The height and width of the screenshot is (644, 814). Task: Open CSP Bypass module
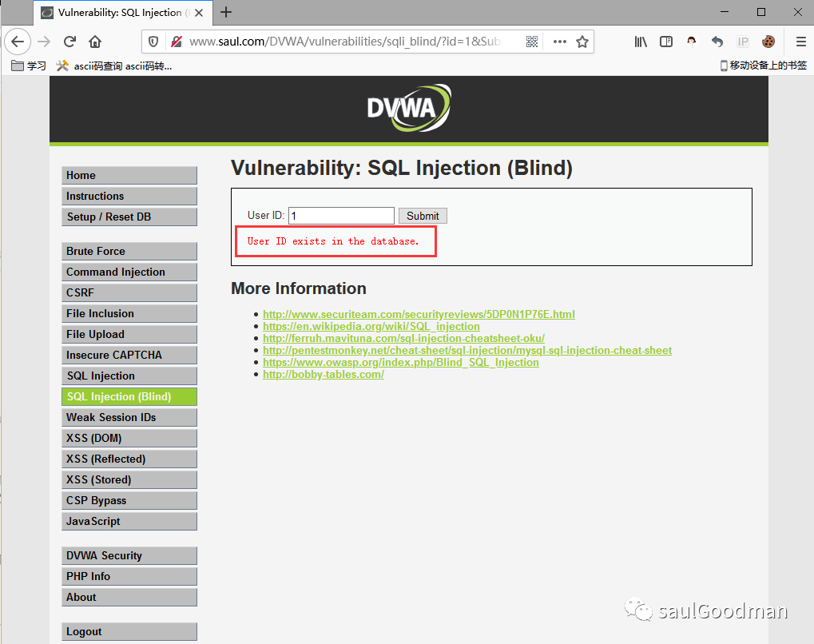[129, 500]
